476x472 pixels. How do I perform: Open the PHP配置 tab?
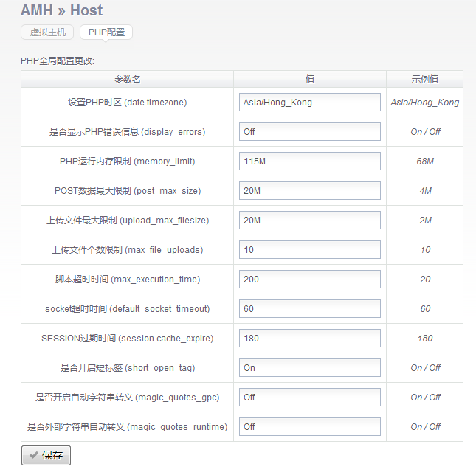(x=106, y=32)
